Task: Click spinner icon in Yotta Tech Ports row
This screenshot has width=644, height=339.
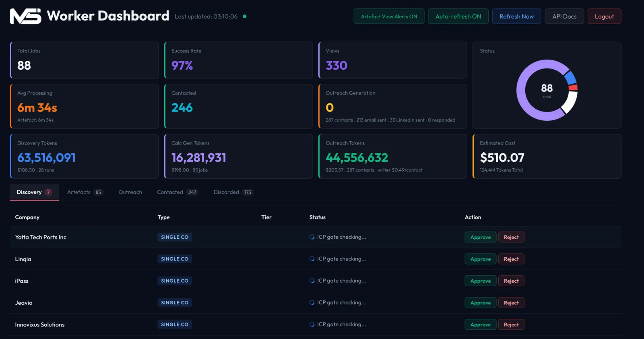Action: 312,237
